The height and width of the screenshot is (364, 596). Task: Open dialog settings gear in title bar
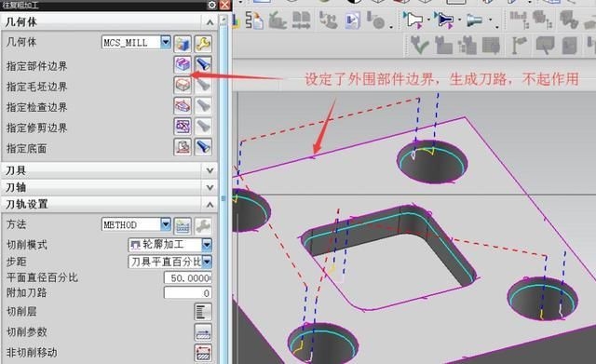pos(212,5)
